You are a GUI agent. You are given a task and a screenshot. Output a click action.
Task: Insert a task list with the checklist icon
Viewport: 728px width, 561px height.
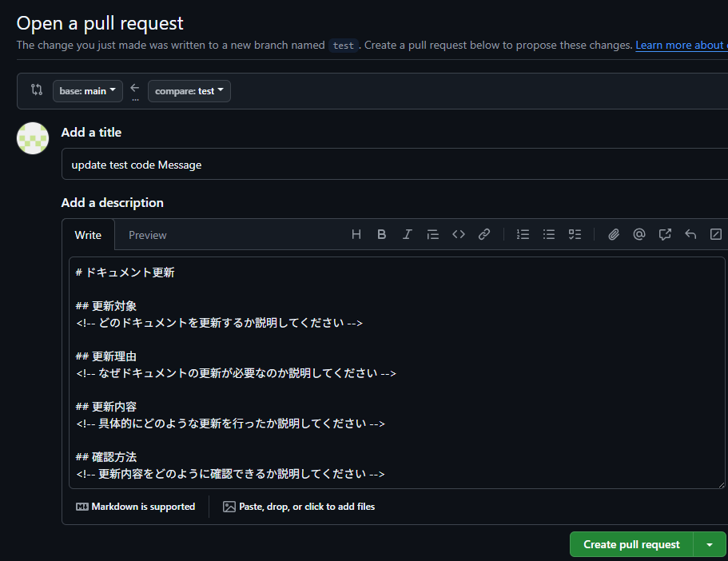[575, 234]
